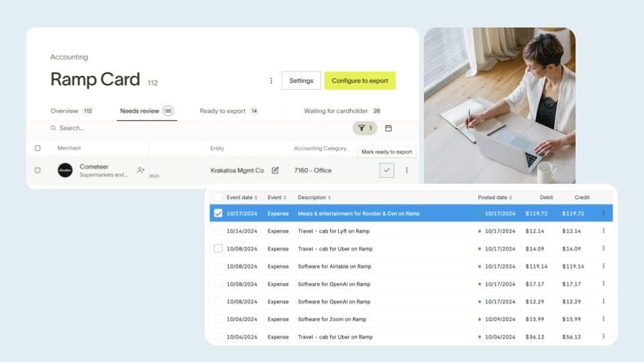Click the edit icon next to Krakatoa Mgmt Co
The height and width of the screenshot is (362, 644).
click(x=275, y=170)
